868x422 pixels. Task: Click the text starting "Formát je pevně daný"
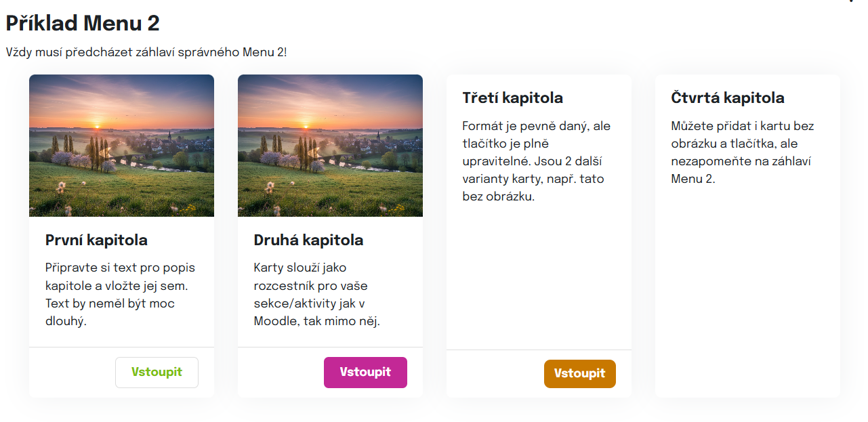pyautogui.click(x=536, y=161)
